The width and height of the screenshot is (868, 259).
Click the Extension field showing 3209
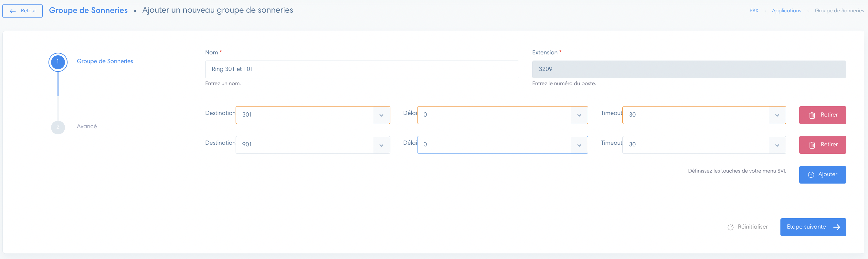[x=689, y=69]
